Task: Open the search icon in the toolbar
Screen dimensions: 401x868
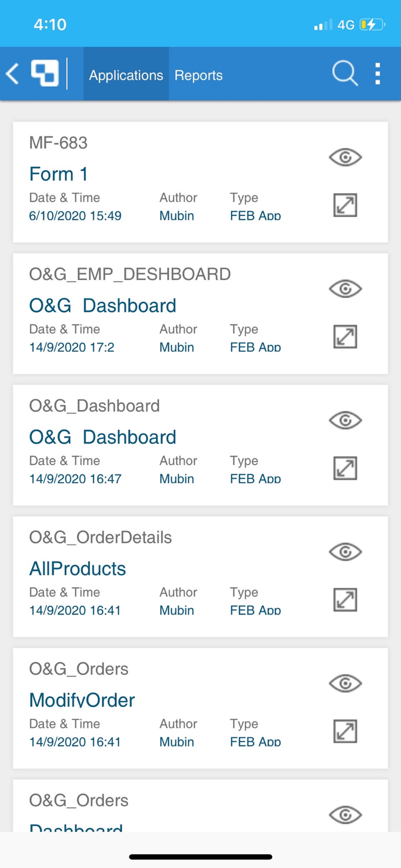Action: click(345, 73)
